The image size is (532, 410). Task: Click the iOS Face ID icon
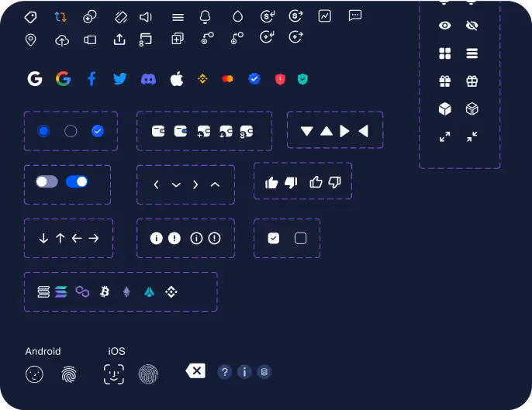(114, 374)
